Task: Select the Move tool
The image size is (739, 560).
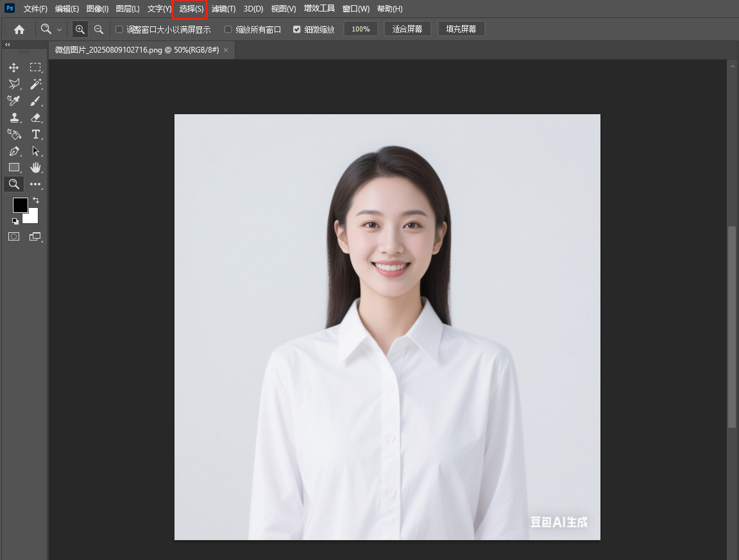Action: [13, 67]
